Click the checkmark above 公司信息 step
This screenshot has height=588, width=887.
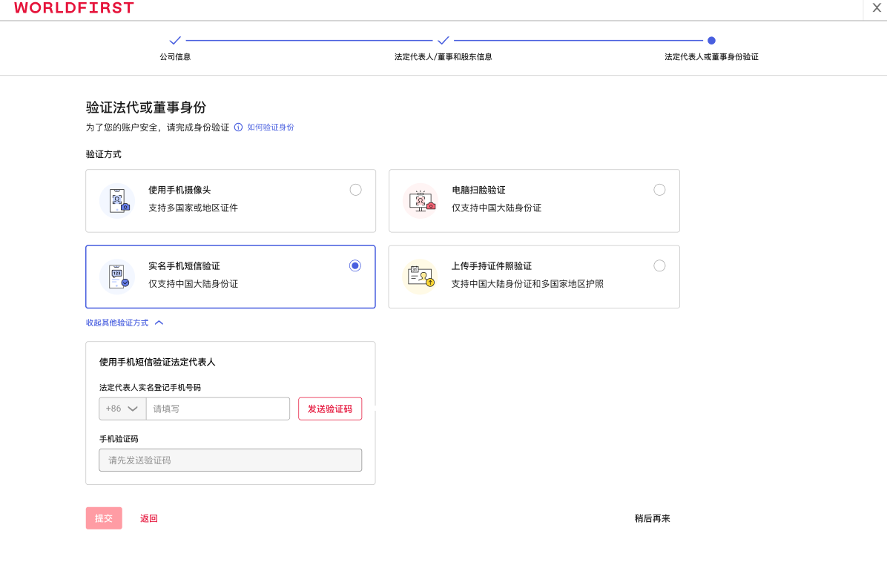pyautogui.click(x=175, y=41)
